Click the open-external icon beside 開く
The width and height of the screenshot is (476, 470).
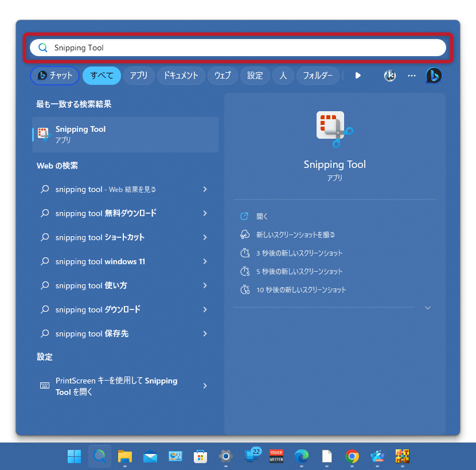(x=244, y=216)
